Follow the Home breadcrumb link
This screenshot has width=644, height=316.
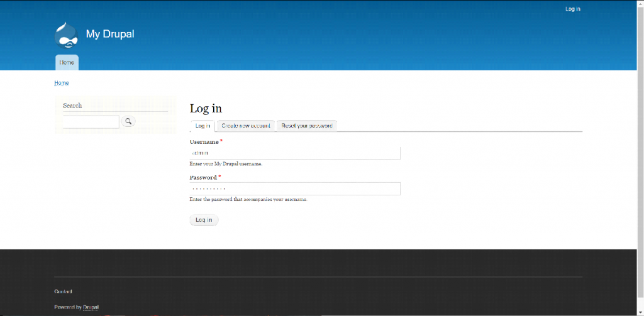62,83
